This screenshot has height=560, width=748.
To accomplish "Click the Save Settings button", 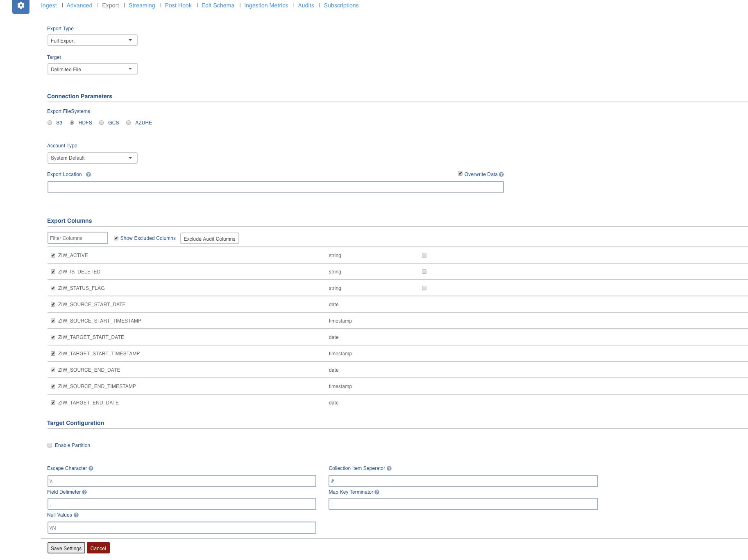I will (66, 548).
